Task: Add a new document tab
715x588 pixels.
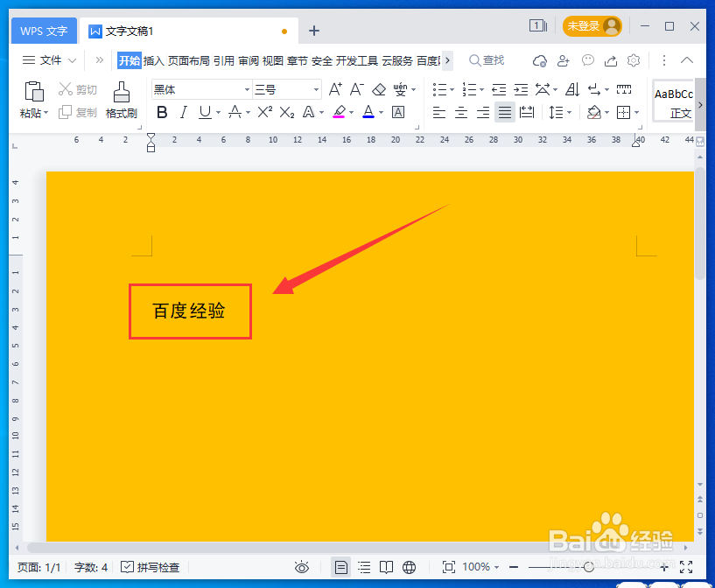Action: point(314,31)
